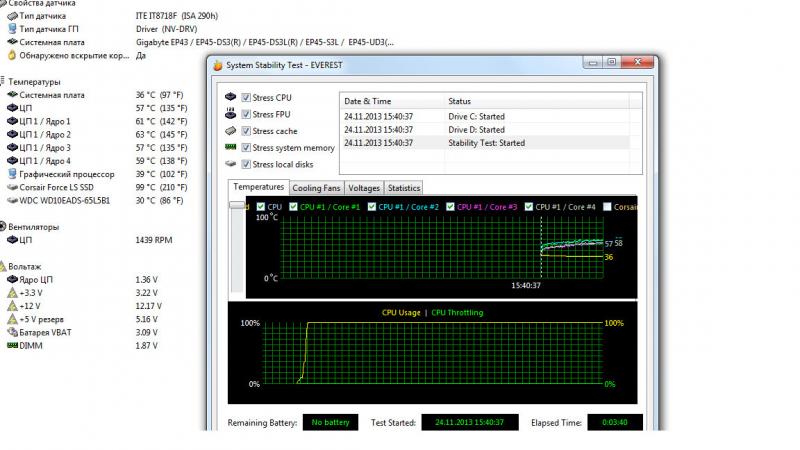Select the Drive D: Started log row

(485, 130)
